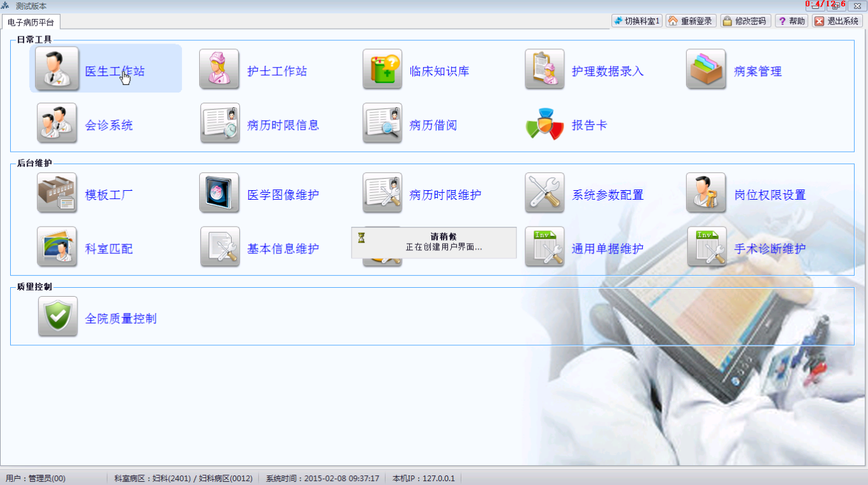Open the 修改密码 dialog button

coord(745,21)
